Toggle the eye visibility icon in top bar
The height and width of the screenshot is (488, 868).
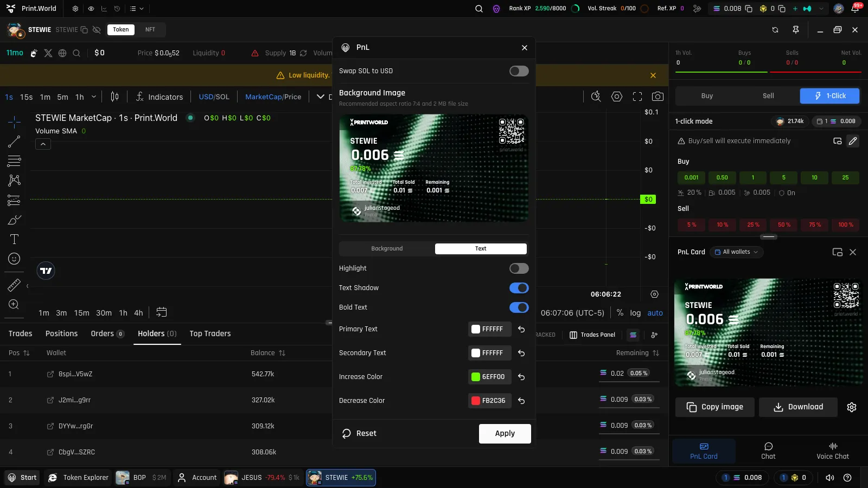[x=91, y=9]
